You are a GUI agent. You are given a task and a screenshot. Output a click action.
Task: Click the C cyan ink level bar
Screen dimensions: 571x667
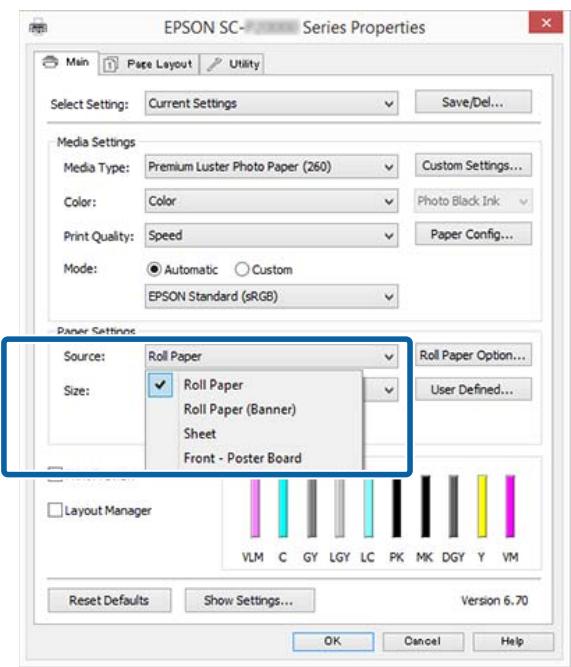[x=283, y=507]
